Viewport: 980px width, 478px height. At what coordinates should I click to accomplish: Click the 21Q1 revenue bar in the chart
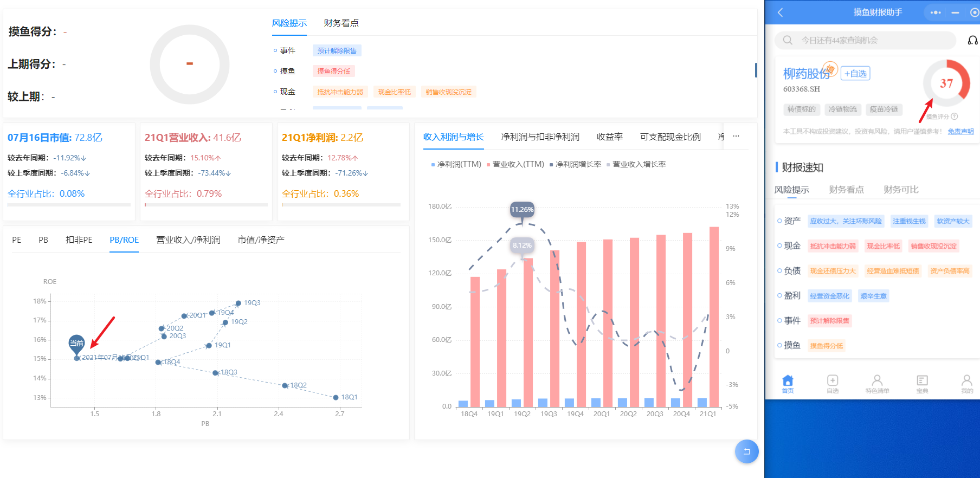click(x=714, y=316)
